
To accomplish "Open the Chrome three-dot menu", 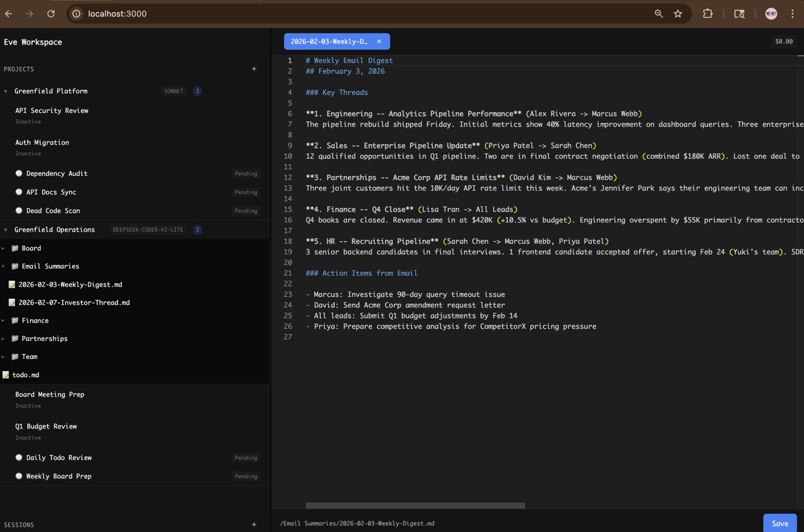I will (x=793, y=13).
